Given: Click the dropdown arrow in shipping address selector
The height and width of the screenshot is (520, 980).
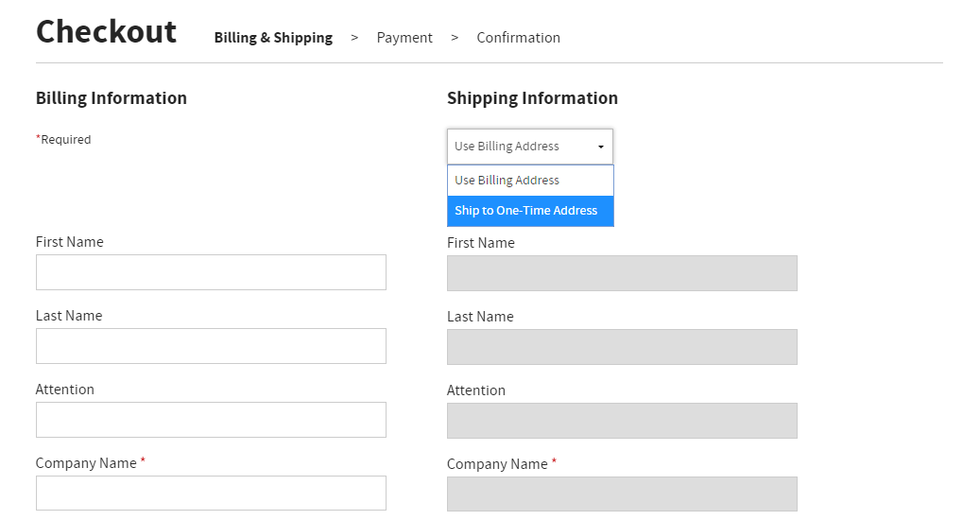Looking at the screenshot, I should 601,147.
